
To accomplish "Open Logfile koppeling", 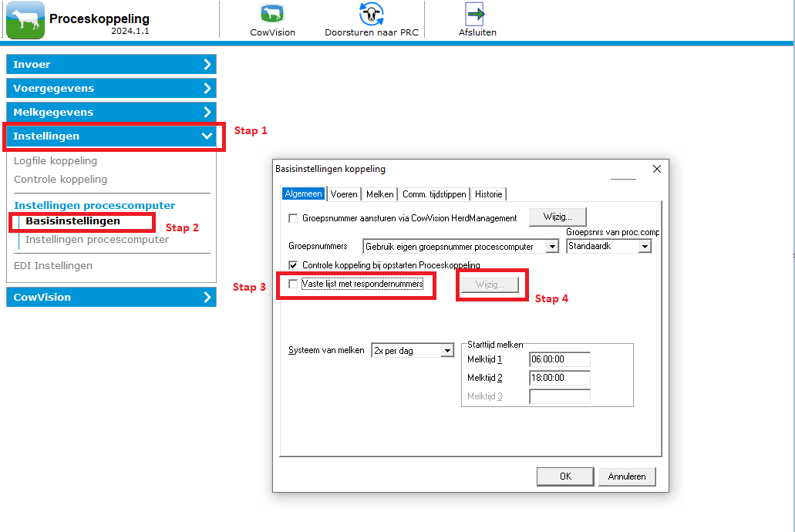I will pyautogui.click(x=56, y=161).
